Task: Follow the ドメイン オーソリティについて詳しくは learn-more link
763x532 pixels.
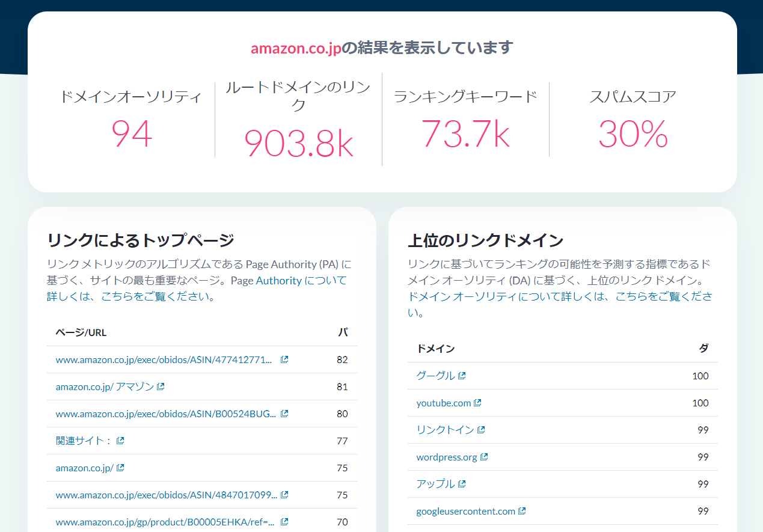Action: tap(559, 297)
